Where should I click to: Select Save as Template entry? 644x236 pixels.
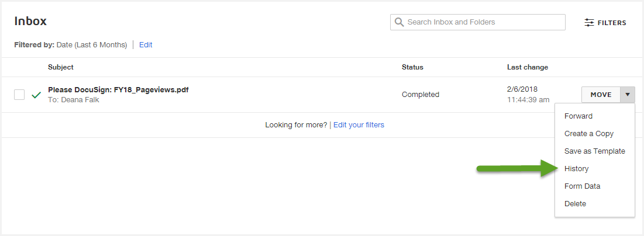[x=594, y=151]
